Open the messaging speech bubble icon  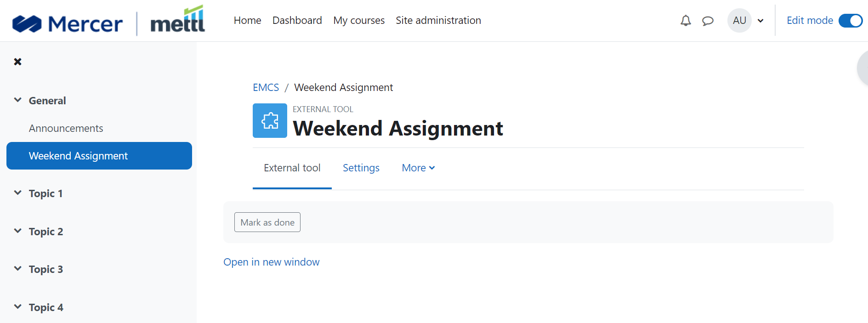pos(708,21)
